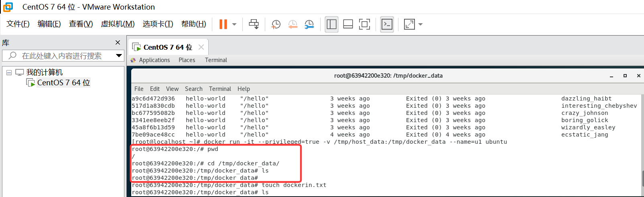Image resolution: width=644 pixels, height=197 pixels.
Task: Select CentOS 7 64 位 in library tree
Action: (63, 82)
